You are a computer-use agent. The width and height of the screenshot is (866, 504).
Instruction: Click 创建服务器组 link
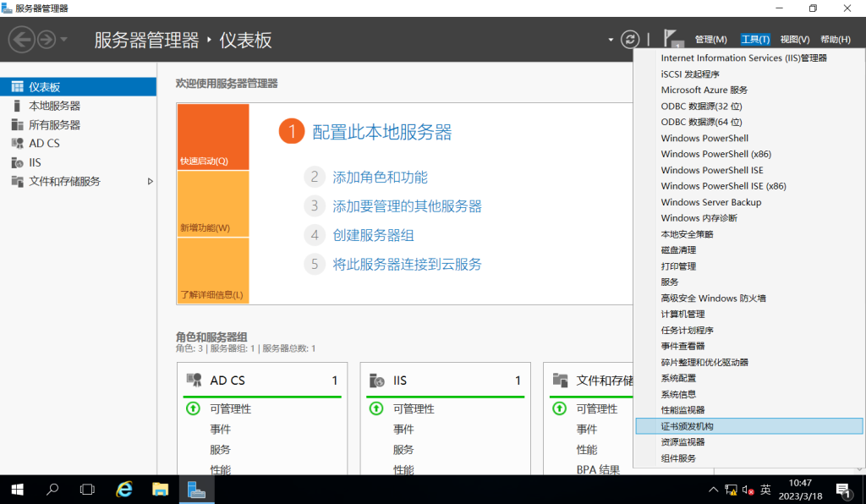373,235
